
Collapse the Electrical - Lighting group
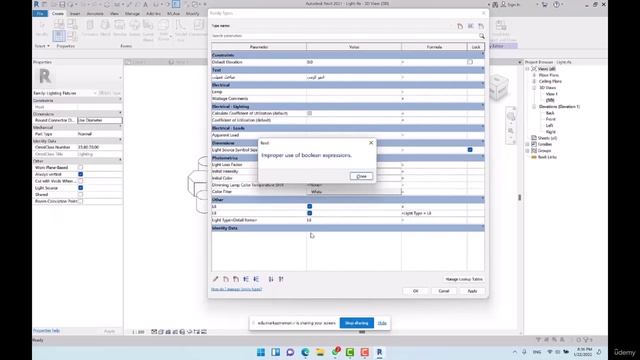tap(482, 106)
